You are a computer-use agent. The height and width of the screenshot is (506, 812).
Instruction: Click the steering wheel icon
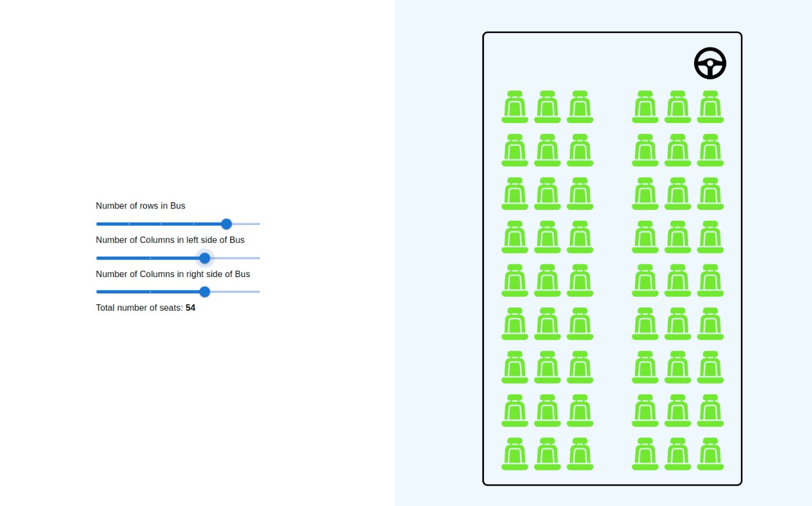click(709, 63)
